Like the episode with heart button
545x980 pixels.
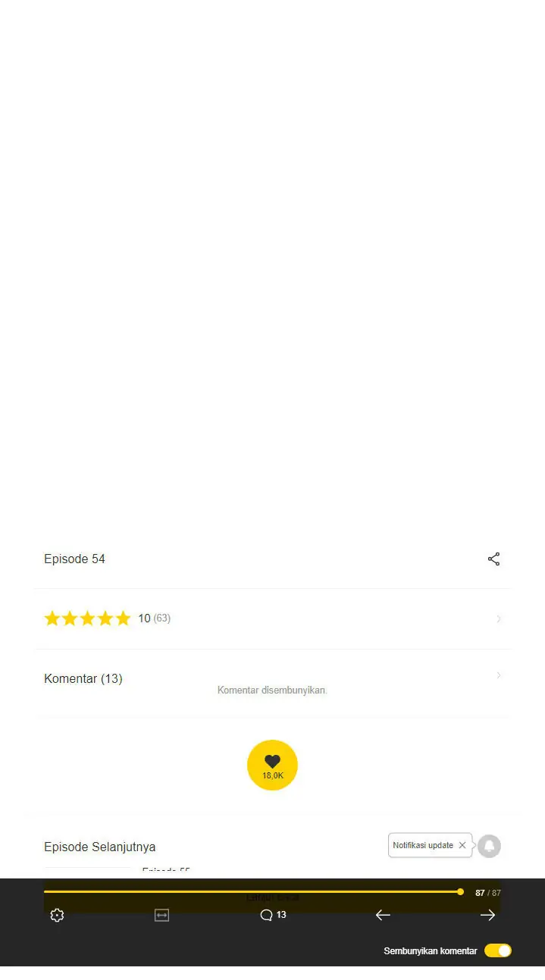(272, 765)
